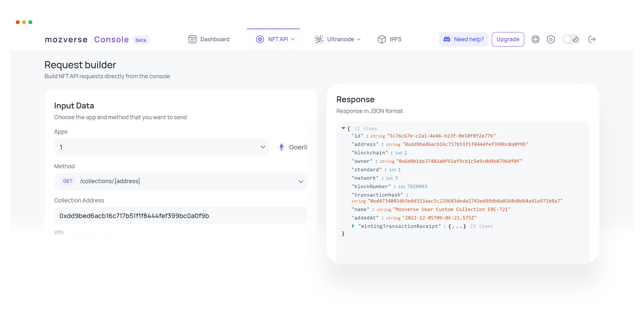644x322 pixels.
Task: Open the IPFS page
Action: (x=389, y=39)
